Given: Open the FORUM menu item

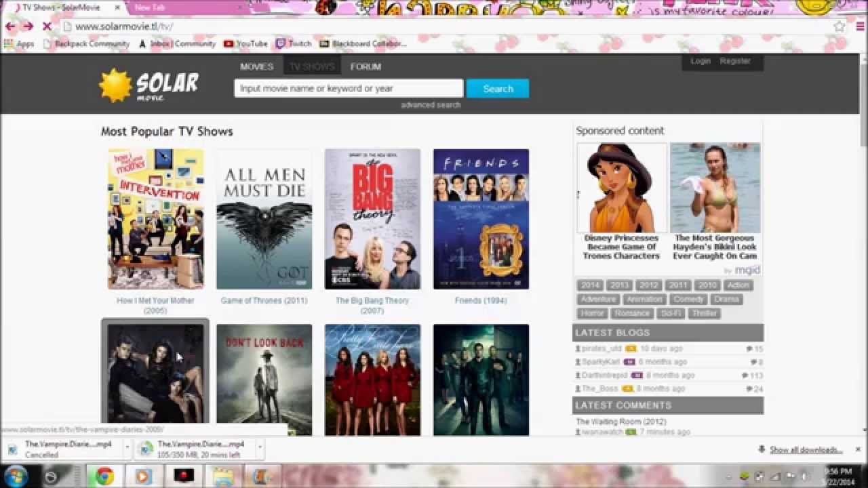Looking at the screenshot, I should pos(366,66).
